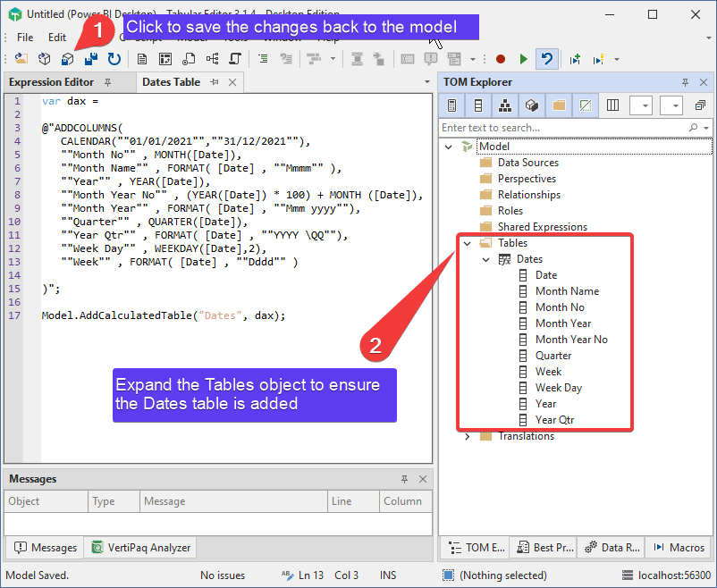This screenshot has height=588, width=717.
Task: Toggle auto-hide pin on TOM Explorer panel
Action: click(x=685, y=82)
